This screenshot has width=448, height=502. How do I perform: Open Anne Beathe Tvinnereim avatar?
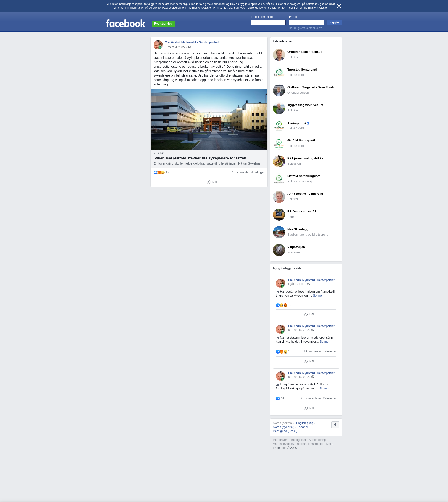pyautogui.click(x=279, y=197)
